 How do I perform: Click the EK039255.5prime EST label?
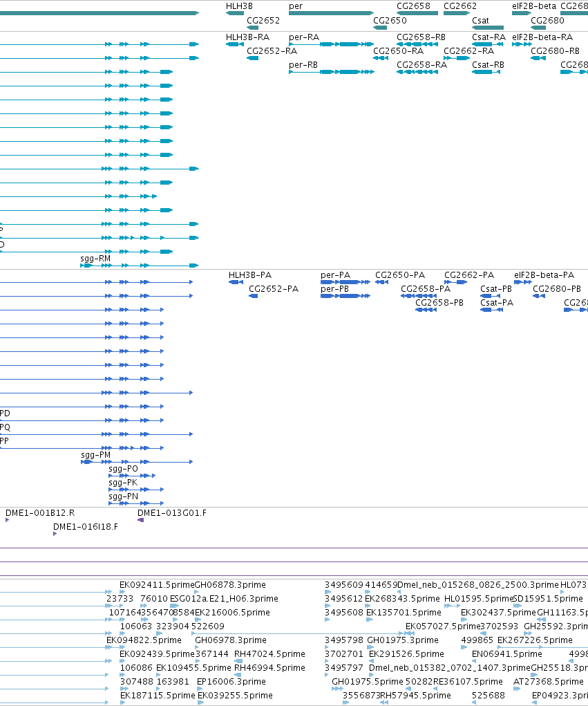coord(235,696)
